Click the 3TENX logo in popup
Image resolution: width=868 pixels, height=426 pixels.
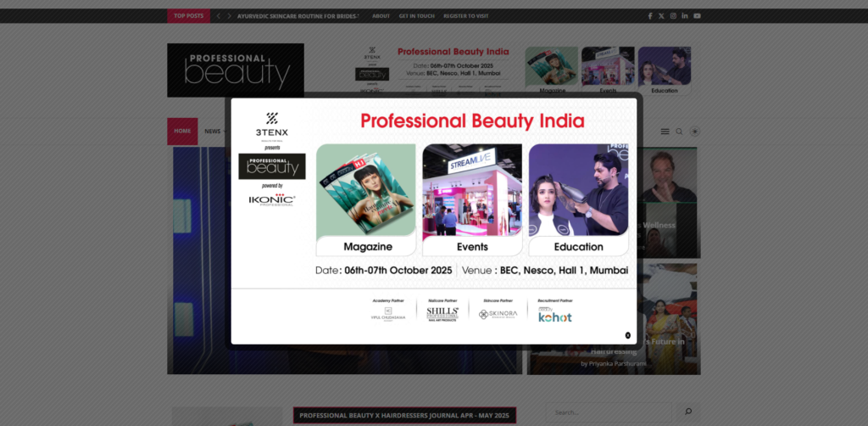click(272, 126)
